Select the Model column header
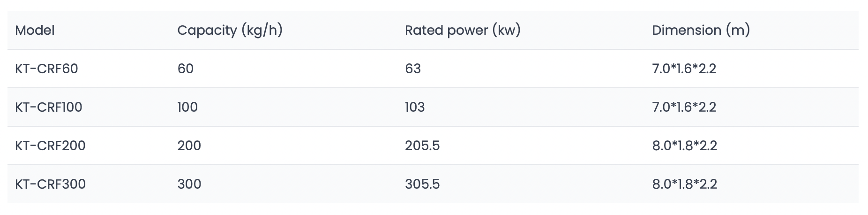This screenshot has height=215, width=868. coord(35,31)
